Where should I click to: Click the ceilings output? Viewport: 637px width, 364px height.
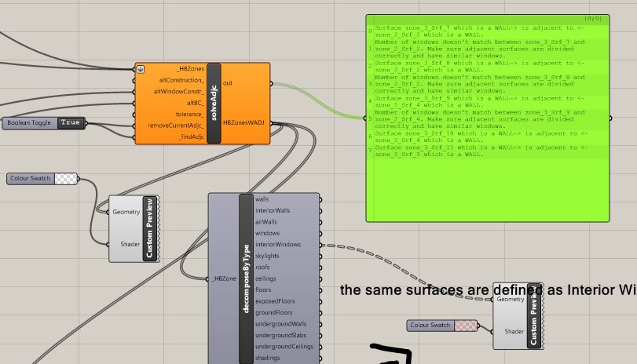tap(265, 278)
